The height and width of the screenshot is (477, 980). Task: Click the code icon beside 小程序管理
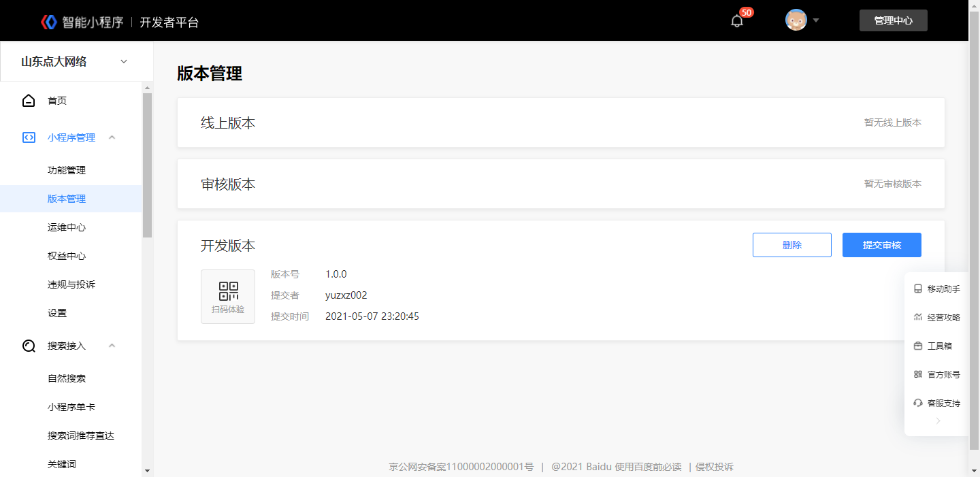[x=29, y=137]
